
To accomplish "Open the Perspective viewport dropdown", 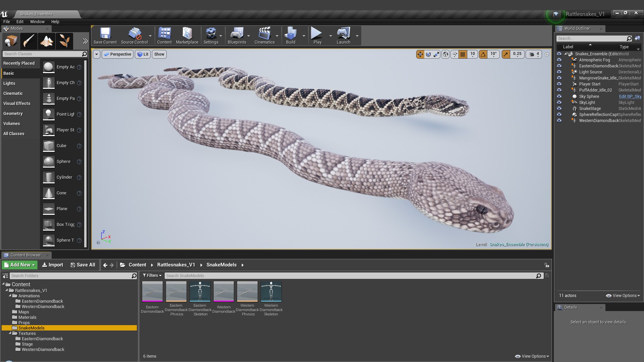I will point(117,54).
